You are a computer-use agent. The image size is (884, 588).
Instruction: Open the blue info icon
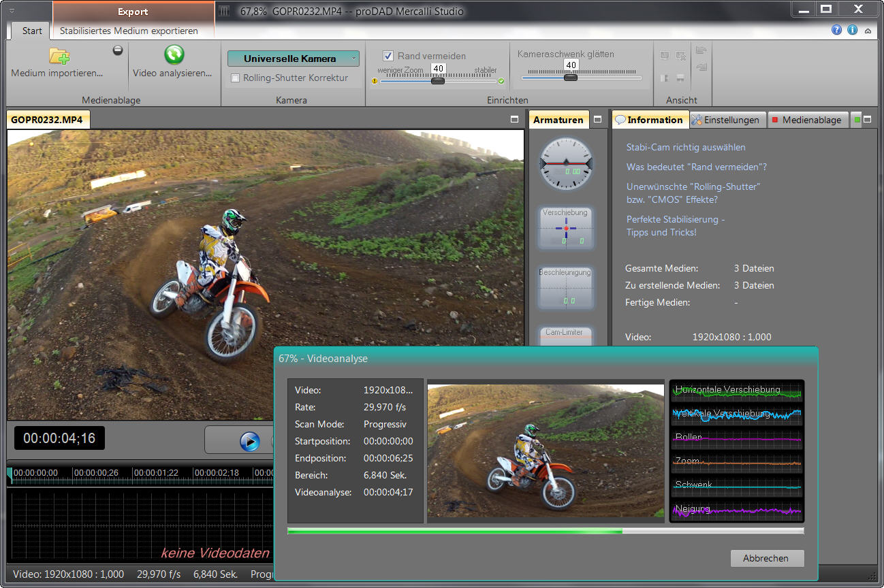(x=852, y=31)
